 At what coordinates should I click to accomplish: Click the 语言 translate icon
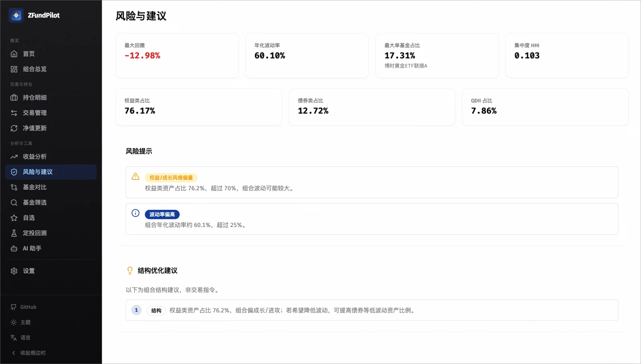pyautogui.click(x=14, y=338)
